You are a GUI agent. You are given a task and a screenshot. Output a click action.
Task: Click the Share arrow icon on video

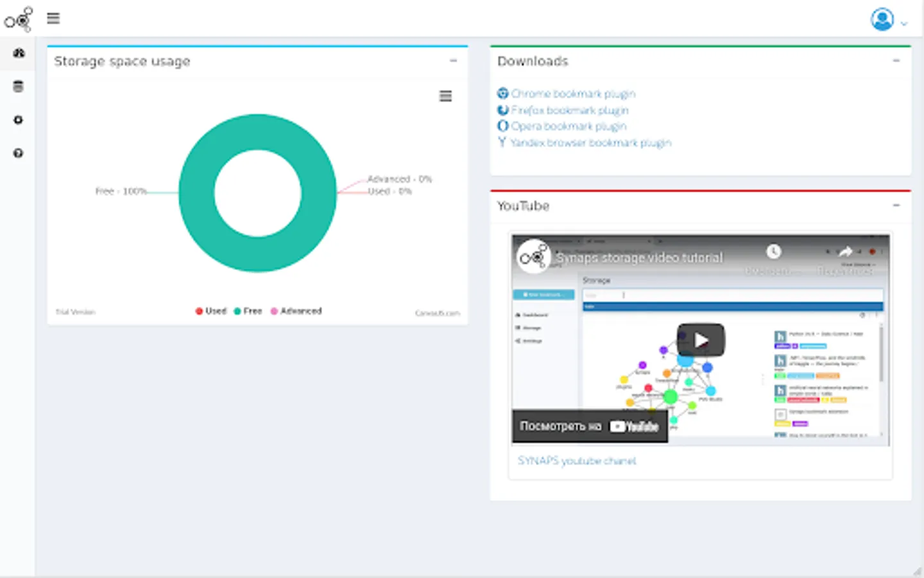click(846, 252)
